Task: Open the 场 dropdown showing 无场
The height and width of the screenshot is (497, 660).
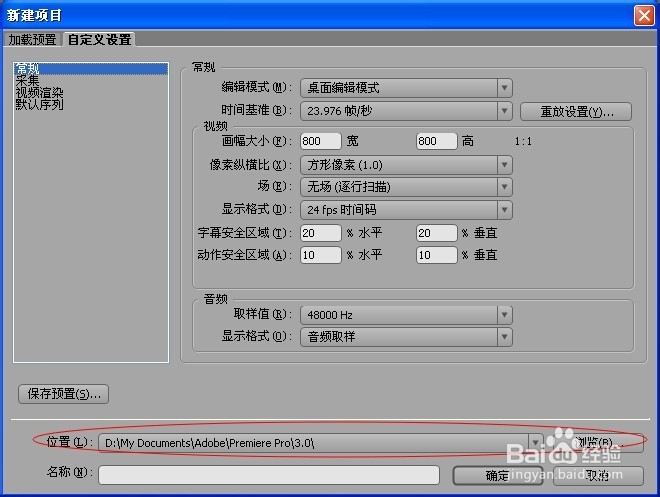Action: point(406,187)
